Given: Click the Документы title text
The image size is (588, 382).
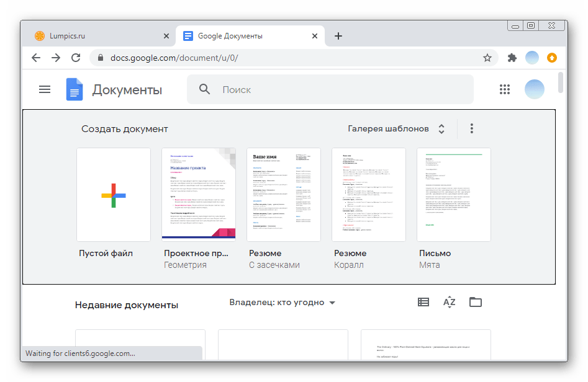Looking at the screenshot, I should 127,90.
